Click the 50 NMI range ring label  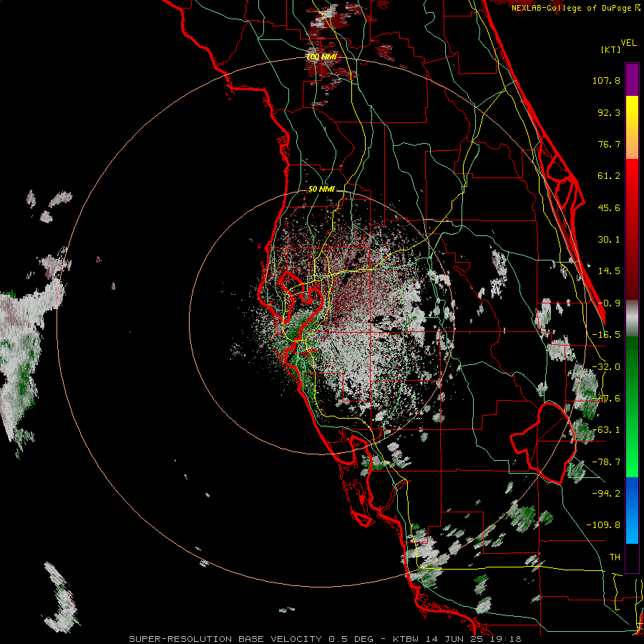(x=321, y=190)
